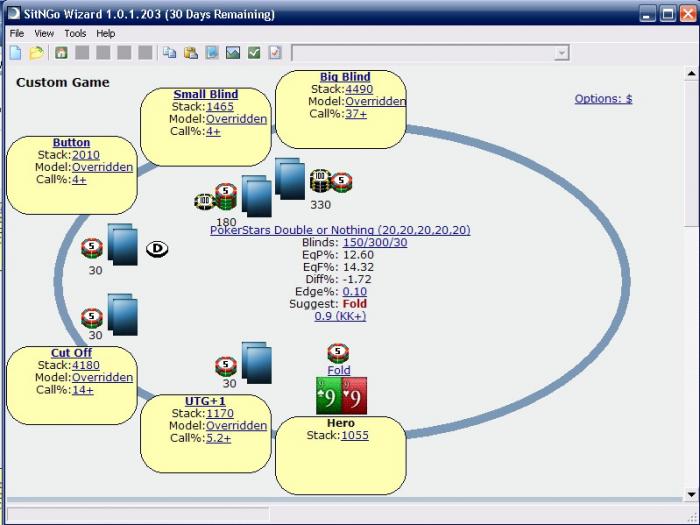Click Cut Off's Overridden model link
The image size is (700, 525).
click(102, 378)
